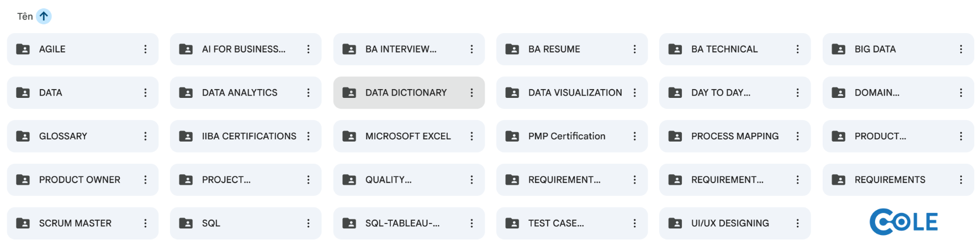Click the GLOSSARY folder icon
This screenshot has width=980, height=245.
[x=23, y=136]
